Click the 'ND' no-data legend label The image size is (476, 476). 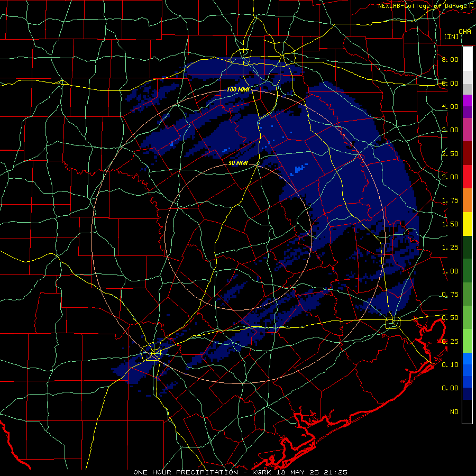coord(454,412)
